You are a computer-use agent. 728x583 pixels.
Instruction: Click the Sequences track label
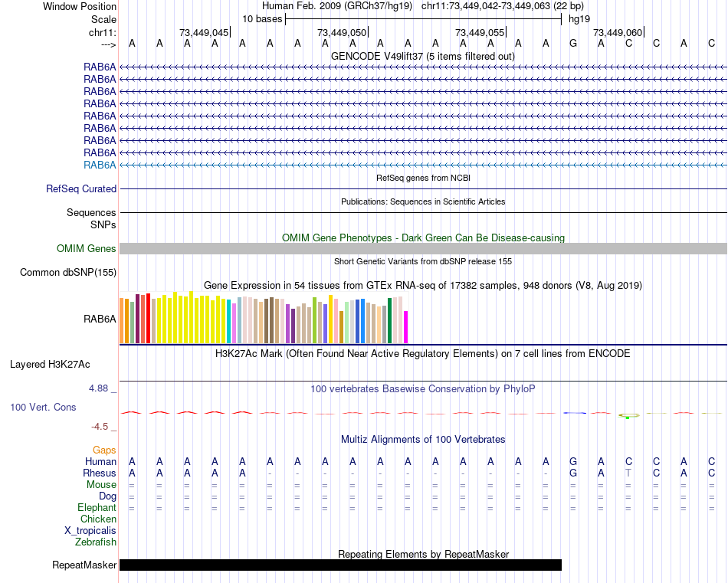[x=91, y=212]
